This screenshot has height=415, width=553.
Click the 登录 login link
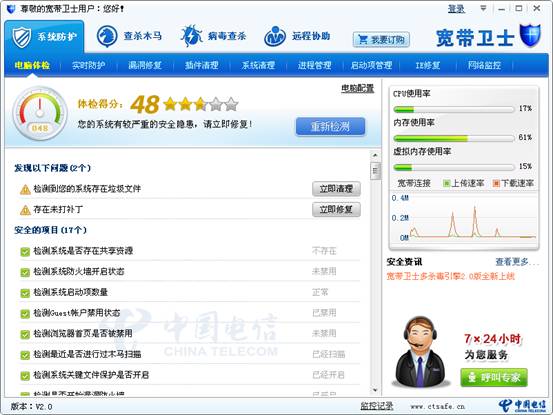point(456,9)
